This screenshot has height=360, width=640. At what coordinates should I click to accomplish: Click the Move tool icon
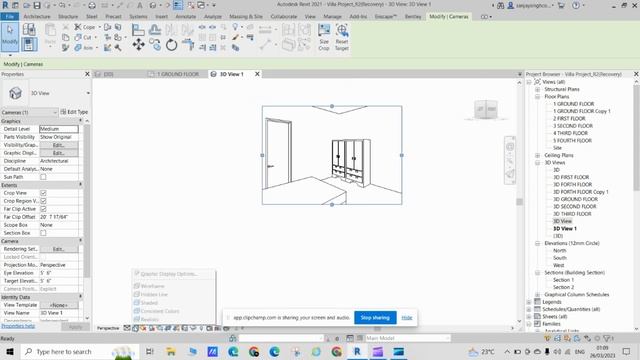[x=138, y=44]
